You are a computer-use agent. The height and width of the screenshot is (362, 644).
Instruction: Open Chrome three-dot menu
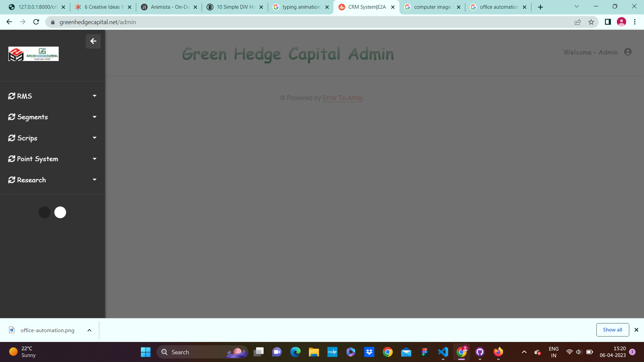635,22
